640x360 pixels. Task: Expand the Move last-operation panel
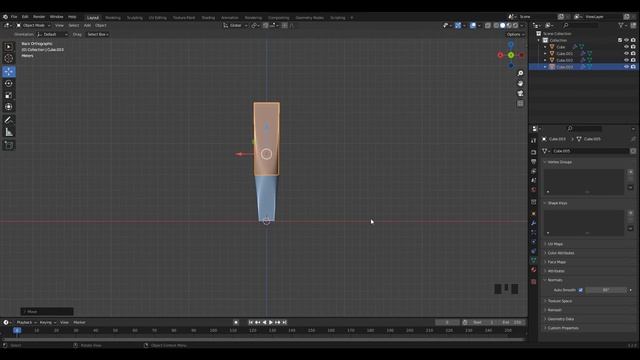point(47,312)
